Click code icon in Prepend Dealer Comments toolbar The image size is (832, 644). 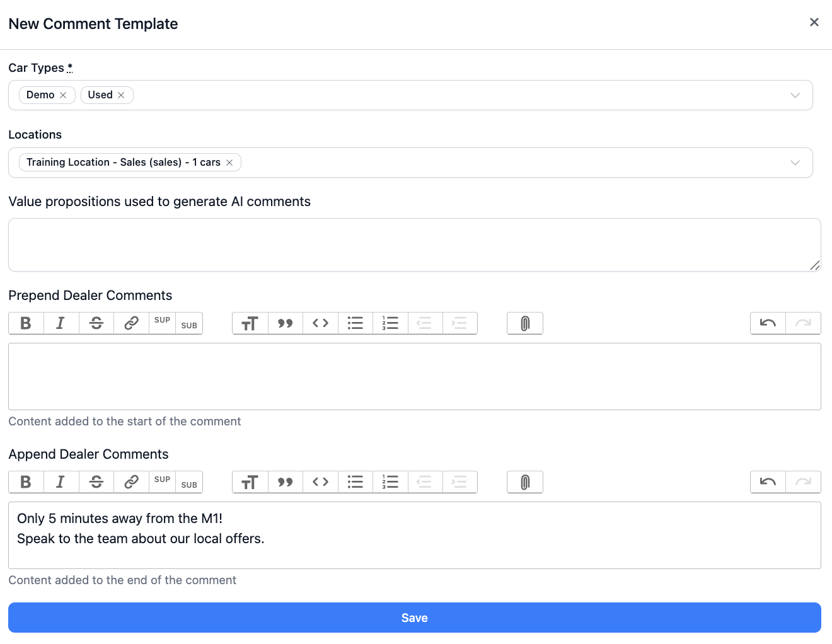321,323
